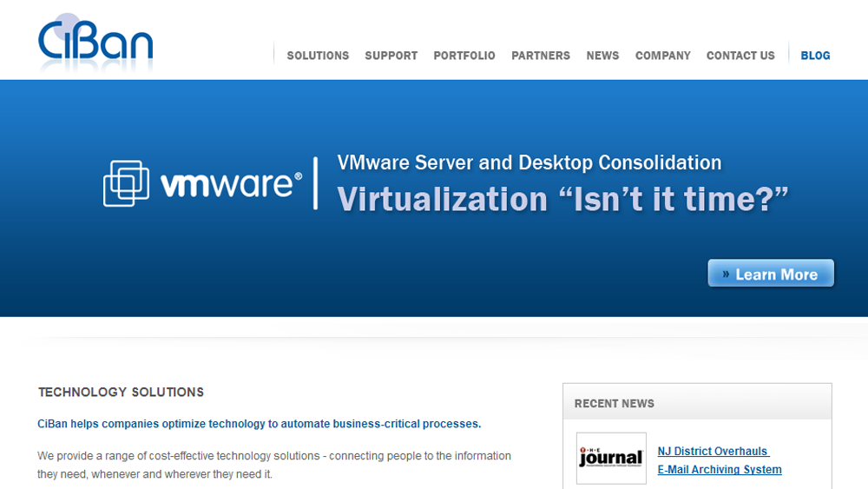
Task: Open the Company menu item
Action: (662, 56)
